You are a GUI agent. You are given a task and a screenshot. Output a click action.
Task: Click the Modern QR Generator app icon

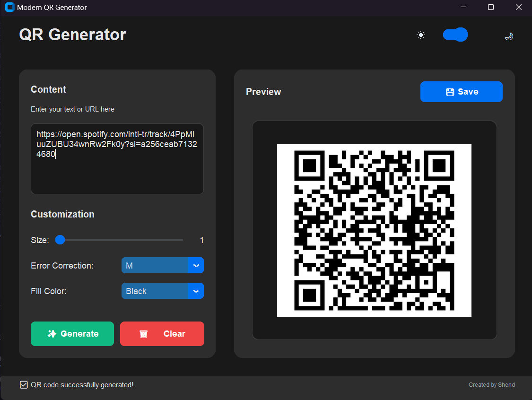click(10, 7)
